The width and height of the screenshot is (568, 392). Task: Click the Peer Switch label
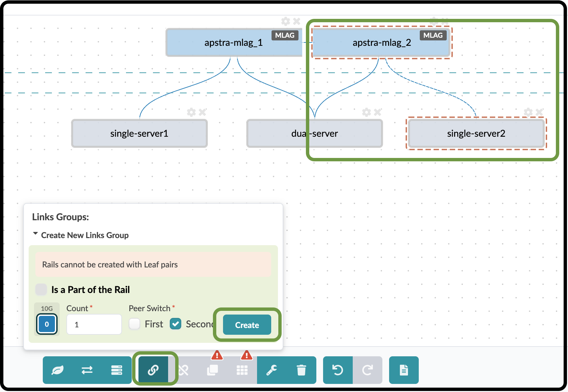150,308
